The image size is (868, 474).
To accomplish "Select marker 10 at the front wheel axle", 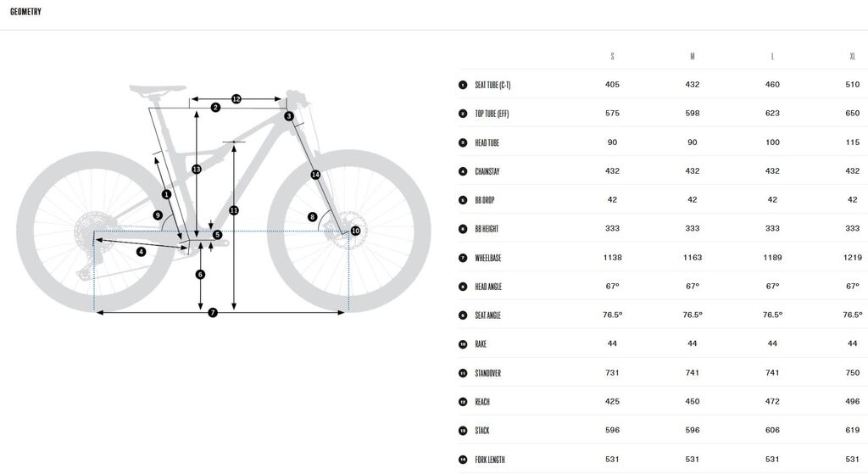I will 355,231.
